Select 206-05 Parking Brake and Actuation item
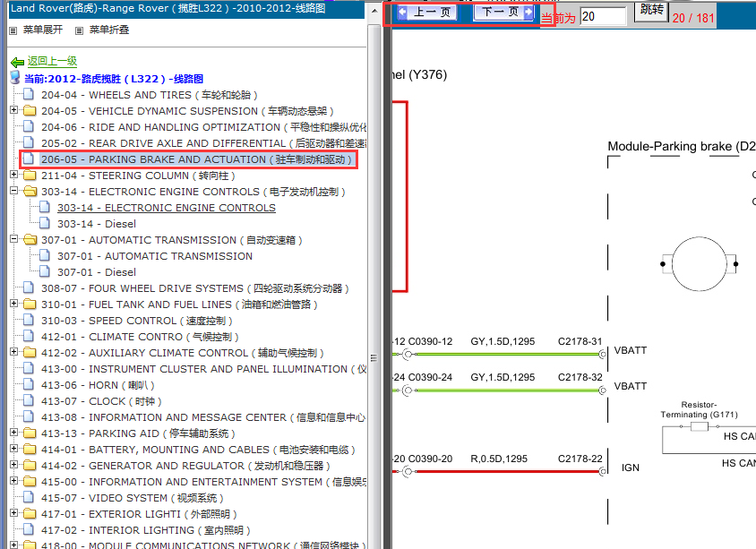Image resolution: width=756 pixels, height=549 pixels. 196,159
